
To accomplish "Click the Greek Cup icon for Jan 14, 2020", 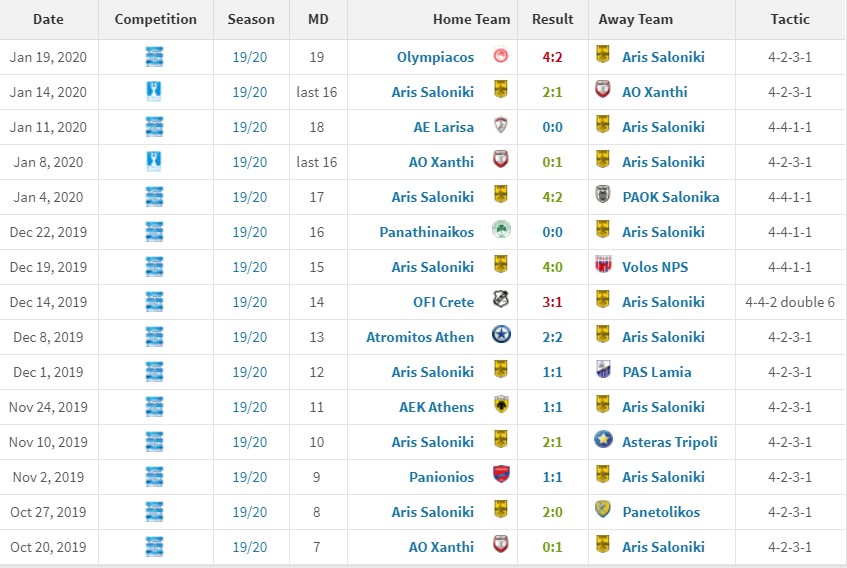I will point(154,91).
